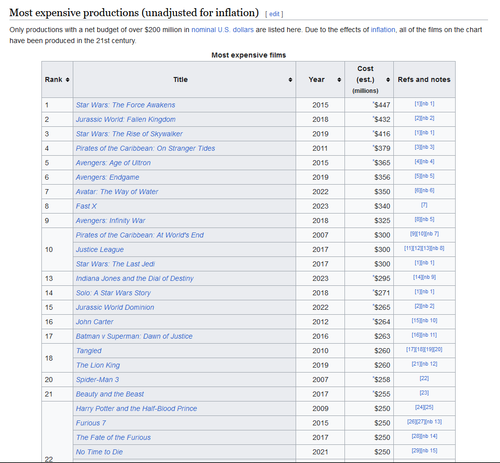Open reference [23] for Beauty and the Beast
Viewport: 500px width, 463px height.
tap(424, 393)
